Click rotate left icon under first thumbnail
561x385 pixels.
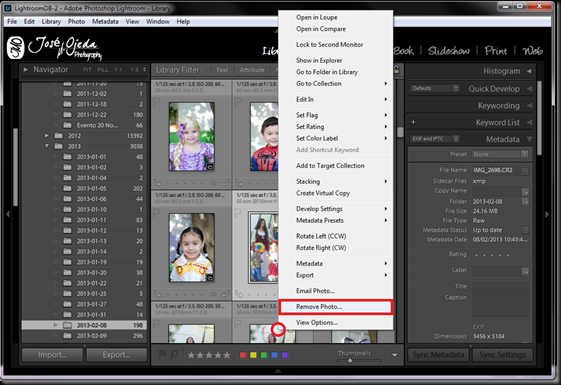pyautogui.click(x=158, y=183)
